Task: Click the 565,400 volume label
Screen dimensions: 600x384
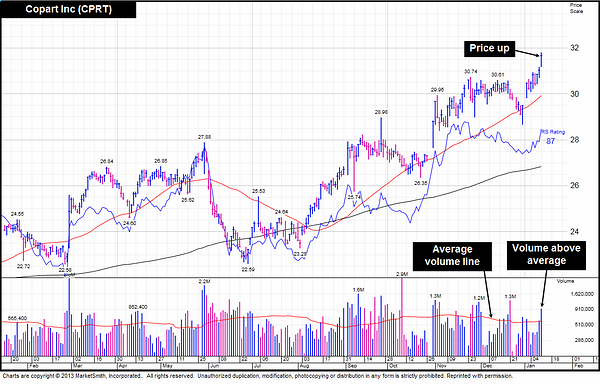Action: tap(17, 318)
